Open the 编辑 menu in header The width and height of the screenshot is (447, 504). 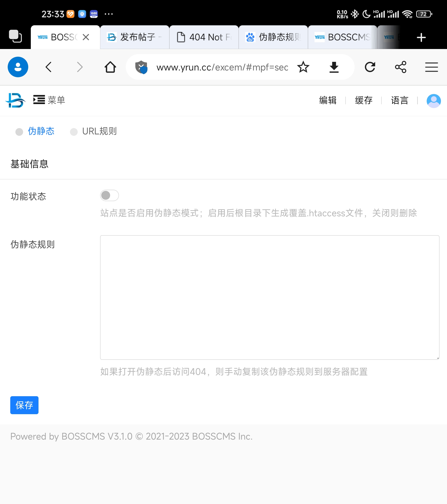[328, 100]
